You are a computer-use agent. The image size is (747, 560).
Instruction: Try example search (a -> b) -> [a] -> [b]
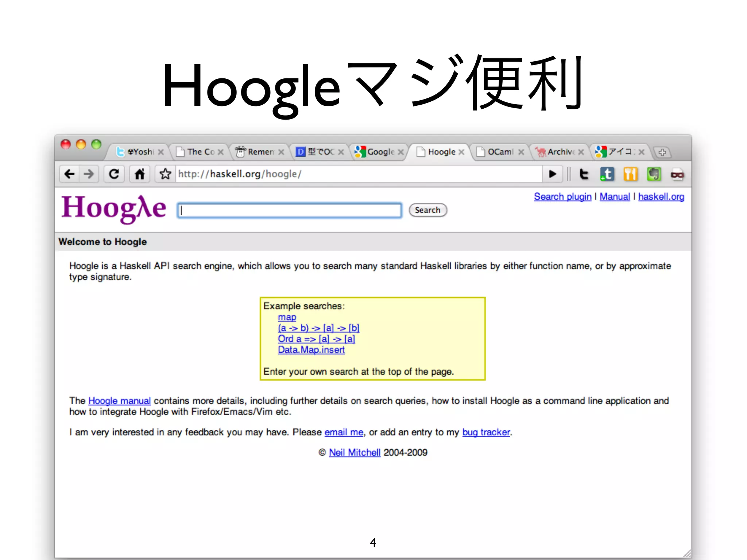tap(318, 328)
